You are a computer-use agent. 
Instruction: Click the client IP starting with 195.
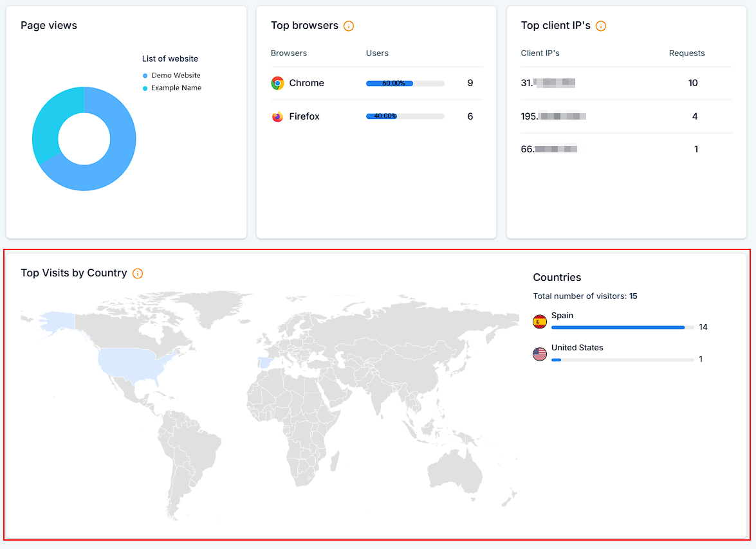coord(553,116)
